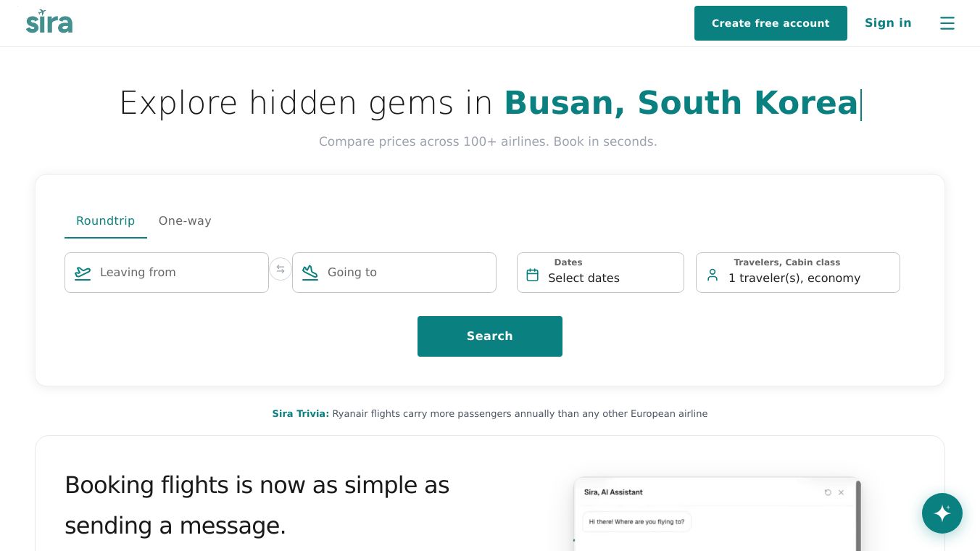The width and height of the screenshot is (980, 551).
Task: Close the Sira AI Assistant preview
Action: click(x=841, y=492)
